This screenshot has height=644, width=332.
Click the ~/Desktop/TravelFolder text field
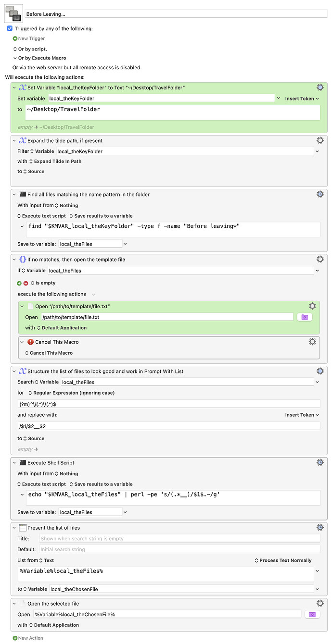[x=173, y=112]
